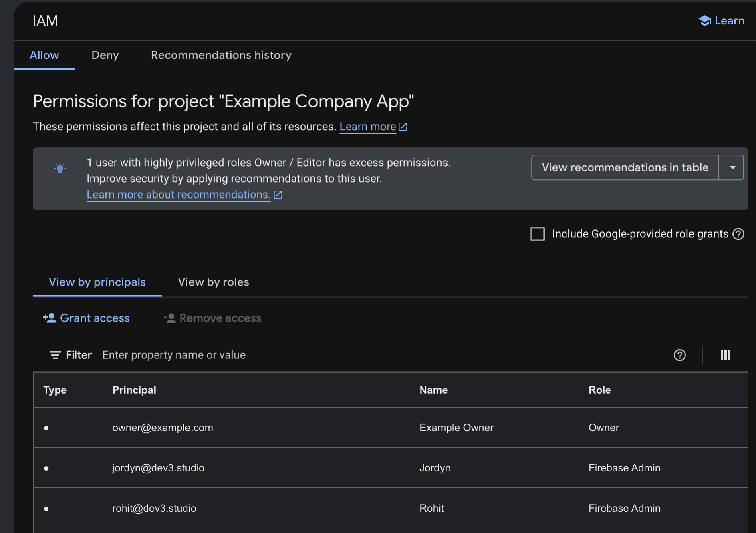Select rohit@dev3.studio principal cell
Viewport: 756px width, 533px height.
tap(154, 508)
